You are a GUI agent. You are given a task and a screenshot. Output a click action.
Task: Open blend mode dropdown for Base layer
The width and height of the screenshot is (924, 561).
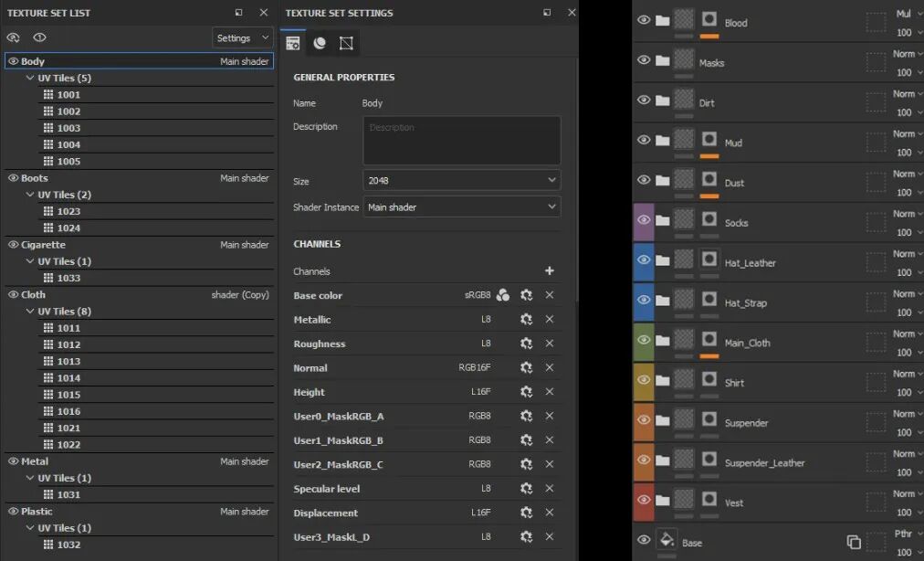(908, 534)
